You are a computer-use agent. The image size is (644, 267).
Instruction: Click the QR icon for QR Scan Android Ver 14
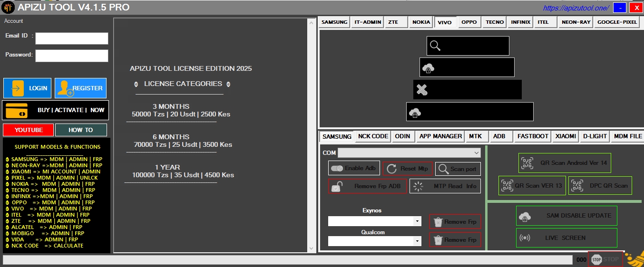click(527, 163)
